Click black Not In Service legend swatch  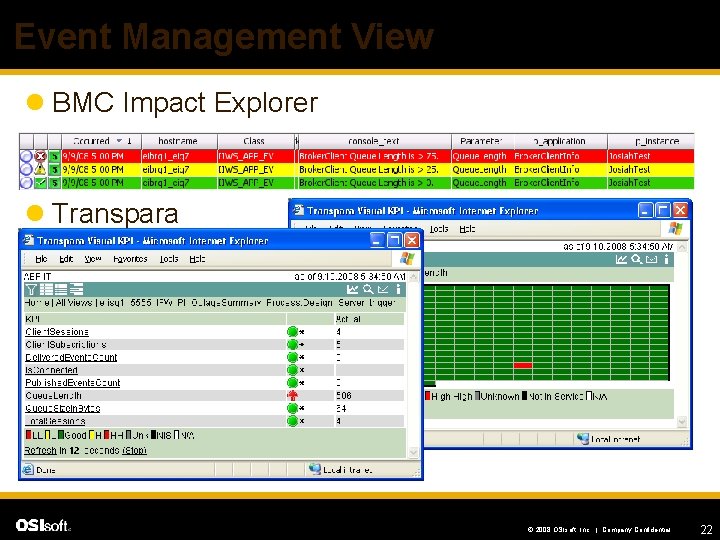pos(524,396)
